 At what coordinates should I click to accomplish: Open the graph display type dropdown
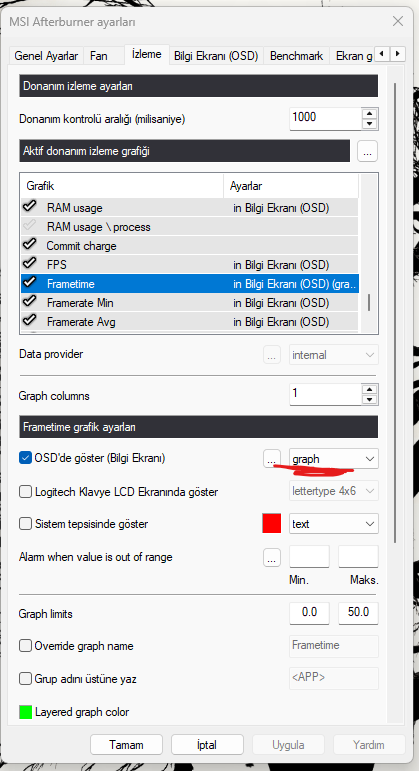(x=333, y=459)
